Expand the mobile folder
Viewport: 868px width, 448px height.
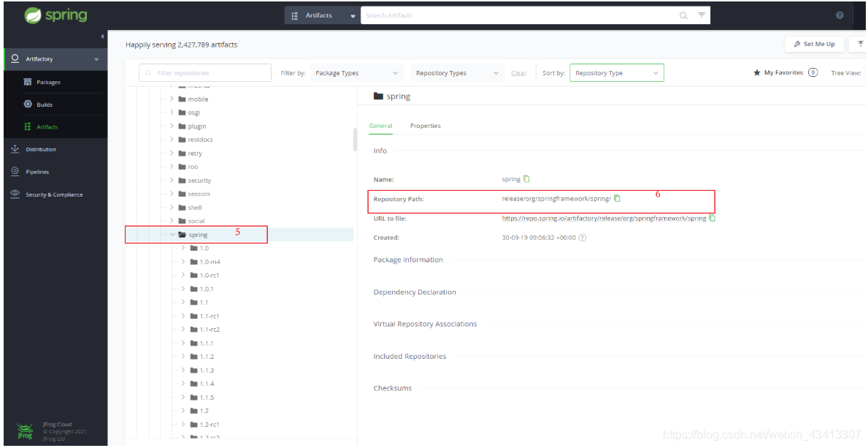(172, 99)
